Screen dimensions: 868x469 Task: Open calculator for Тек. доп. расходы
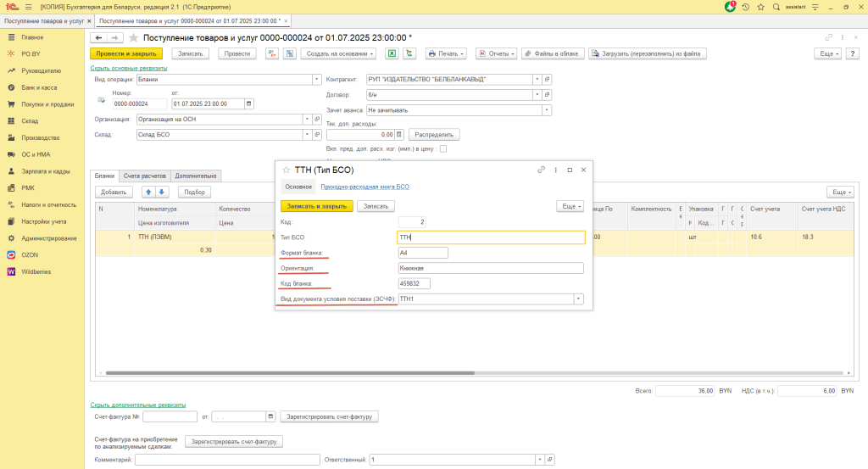(398, 135)
